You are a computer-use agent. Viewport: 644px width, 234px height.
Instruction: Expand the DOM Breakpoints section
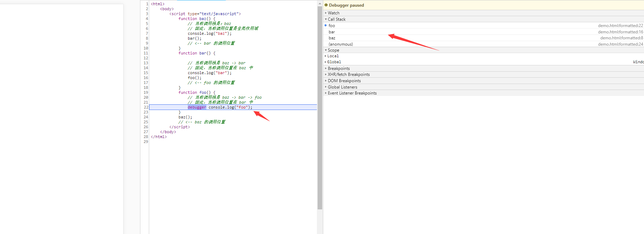point(344,81)
